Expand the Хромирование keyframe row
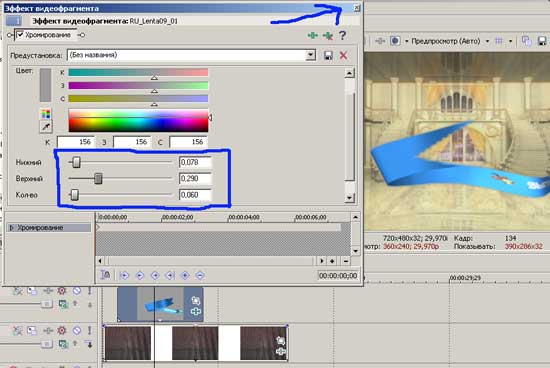Screen dimensions: 550x368 [x=12, y=228]
